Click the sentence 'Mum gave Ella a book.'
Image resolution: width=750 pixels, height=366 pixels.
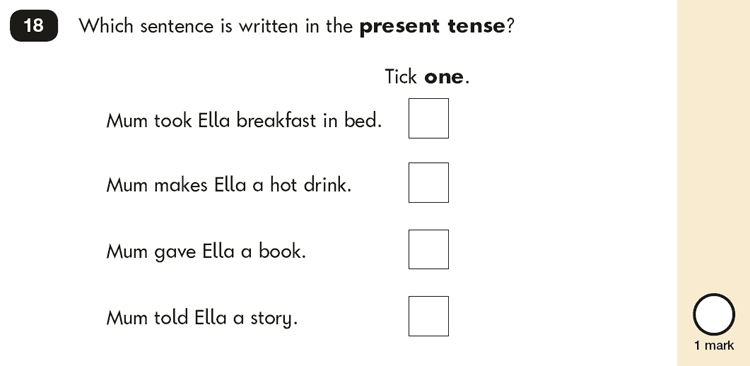coord(206,251)
